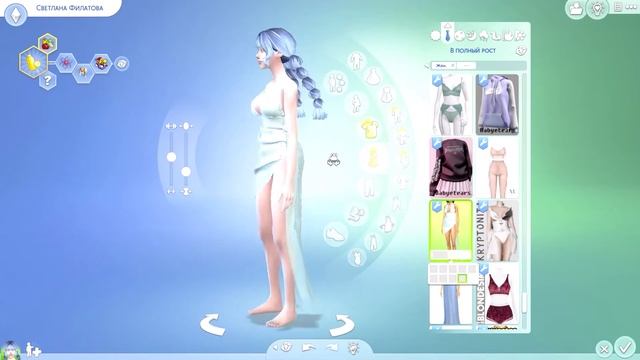Select the Sim portrait in the bottom-left corner
The width and height of the screenshot is (640, 360).
pyautogui.click(x=10, y=350)
